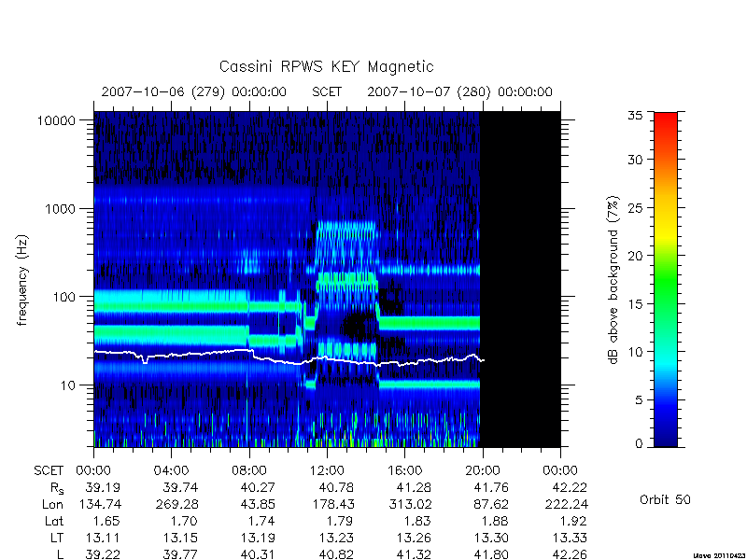Click L value 41.80
Image resolution: width=747 pixels, height=560 pixels.
click(492, 554)
